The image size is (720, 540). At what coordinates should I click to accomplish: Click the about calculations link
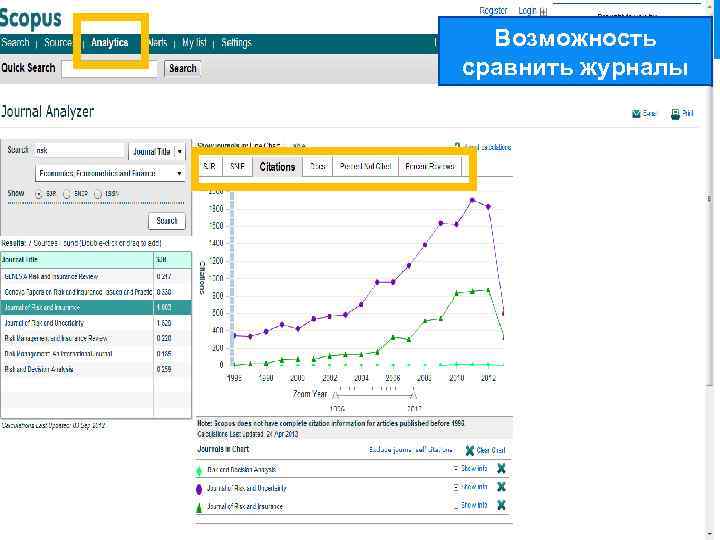coord(488,147)
